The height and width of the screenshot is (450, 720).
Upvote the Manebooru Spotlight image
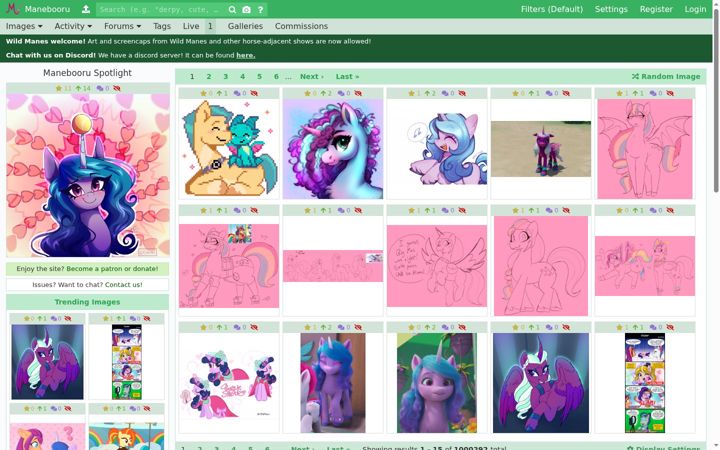click(x=78, y=88)
